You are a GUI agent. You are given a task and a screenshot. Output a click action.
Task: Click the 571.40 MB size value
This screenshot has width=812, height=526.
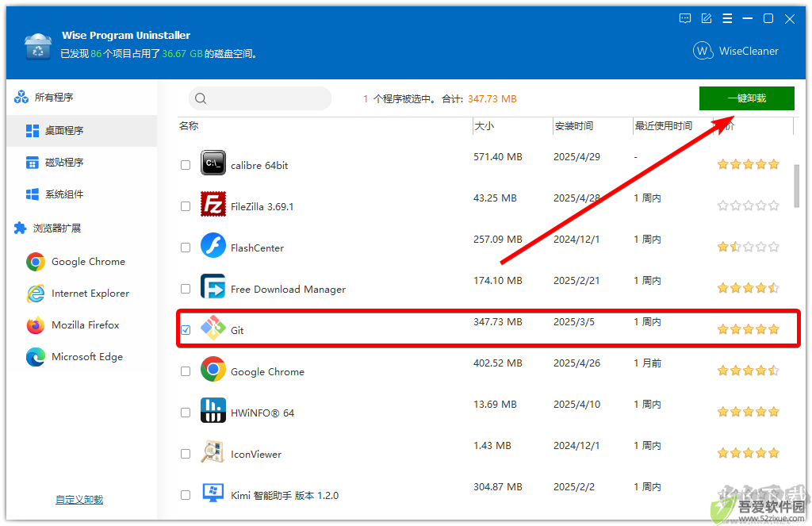pyautogui.click(x=498, y=157)
